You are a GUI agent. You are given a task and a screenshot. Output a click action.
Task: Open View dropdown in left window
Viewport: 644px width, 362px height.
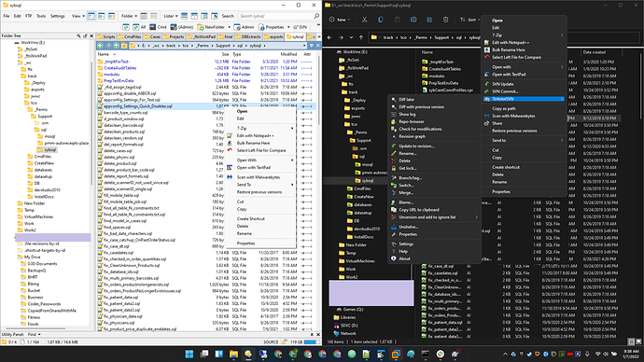tap(78, 16)
